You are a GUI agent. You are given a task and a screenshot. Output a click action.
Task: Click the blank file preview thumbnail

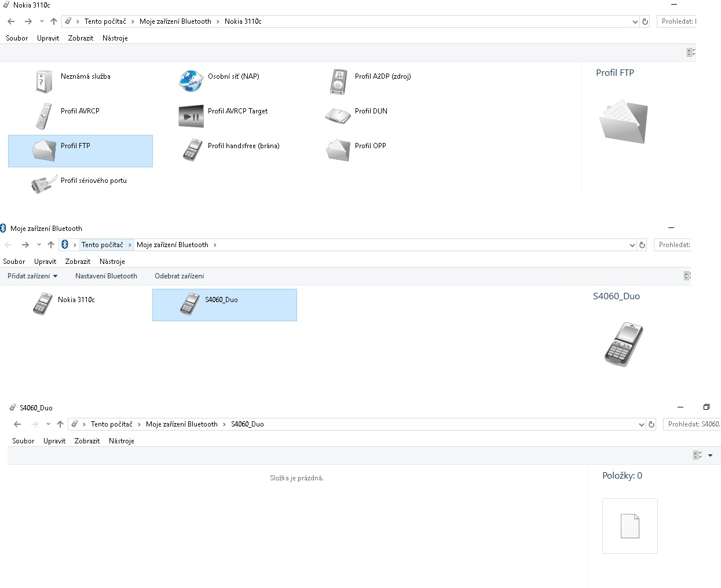[630, 526]
